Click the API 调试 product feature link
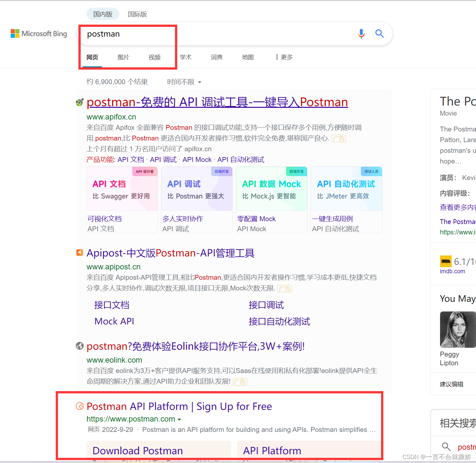Screen dimensions: 476x463 pyautogui.click(x=163, y=160)
